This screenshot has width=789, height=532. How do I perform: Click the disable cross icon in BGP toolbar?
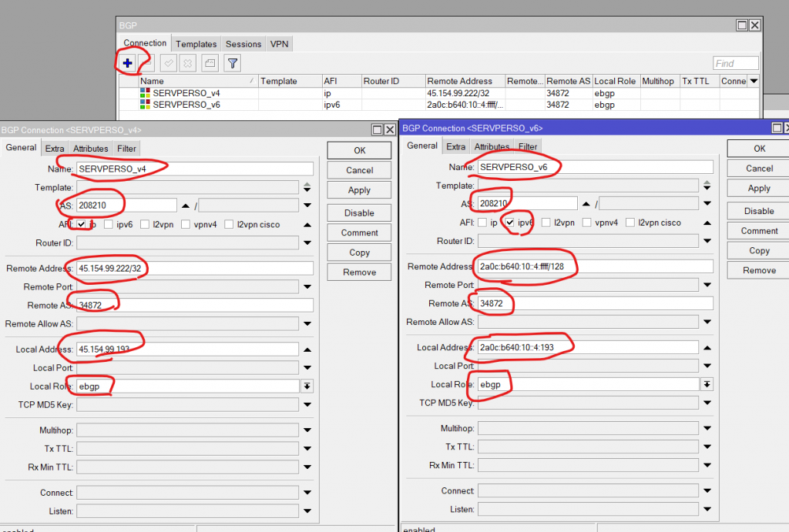188,63
